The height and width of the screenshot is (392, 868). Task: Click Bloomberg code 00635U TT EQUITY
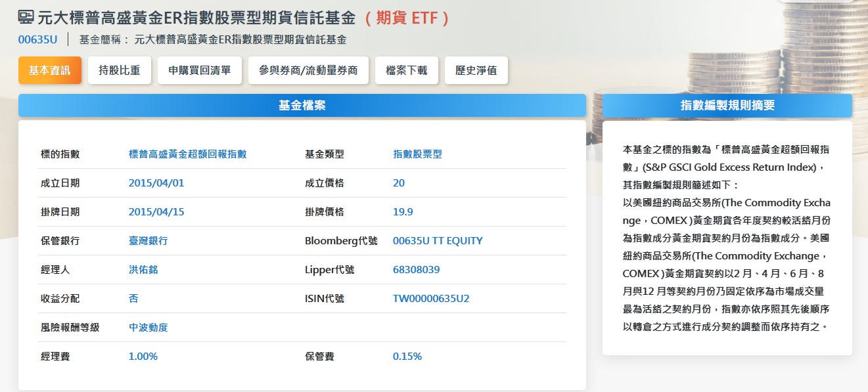pyautogui.click(x=438, y=241)
